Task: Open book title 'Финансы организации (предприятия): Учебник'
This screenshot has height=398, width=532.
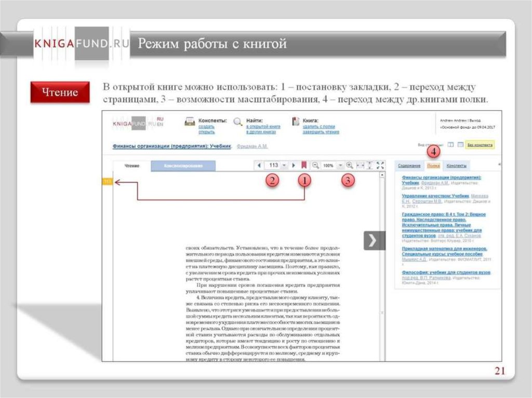Action: pos(171,146)
